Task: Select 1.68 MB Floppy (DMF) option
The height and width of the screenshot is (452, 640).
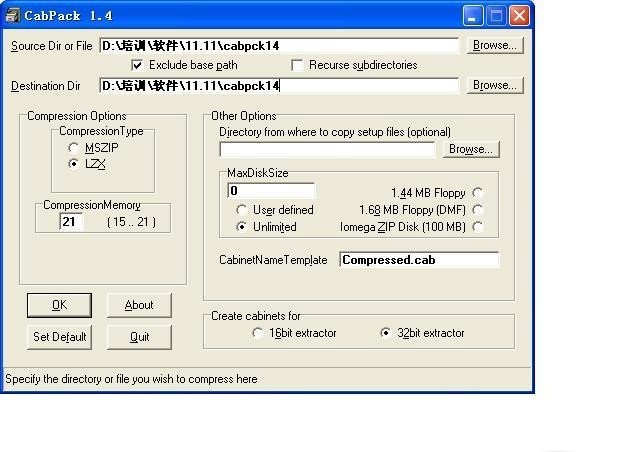Action: pos(477,210)
